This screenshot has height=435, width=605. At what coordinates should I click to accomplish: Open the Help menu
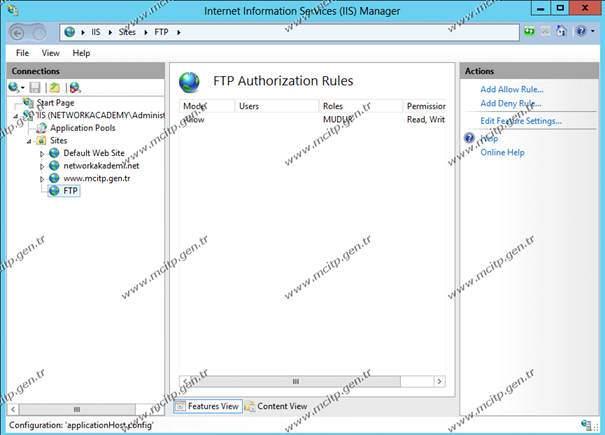point(81,53)
